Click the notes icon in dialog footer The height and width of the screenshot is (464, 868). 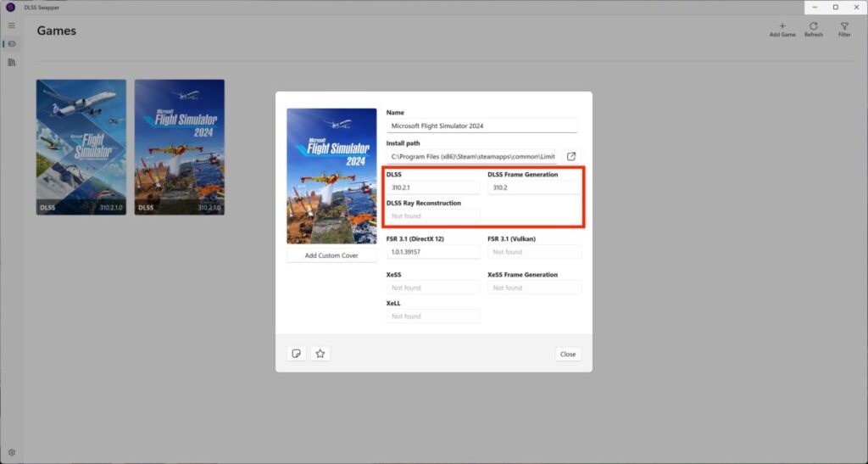[x=296, y=353]
